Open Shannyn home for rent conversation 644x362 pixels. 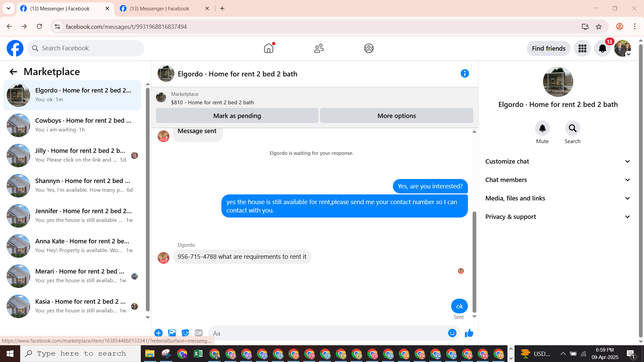[72, 186]
